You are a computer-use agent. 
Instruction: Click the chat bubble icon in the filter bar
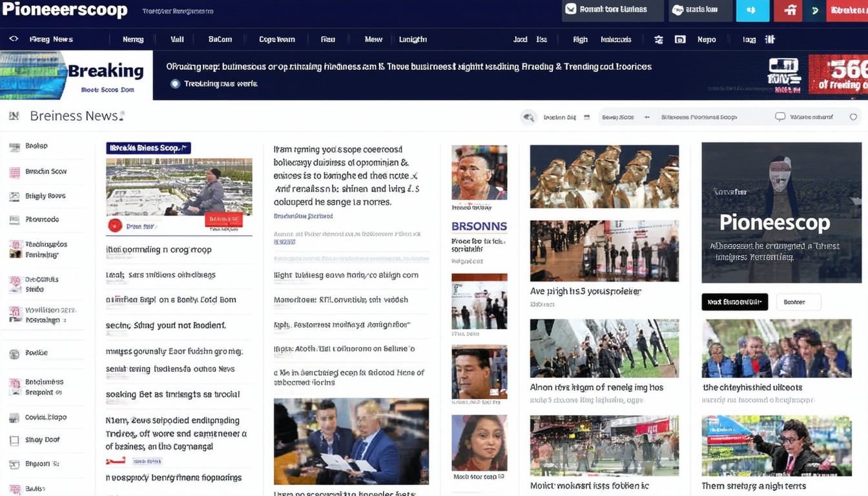(x=780, y=117)
